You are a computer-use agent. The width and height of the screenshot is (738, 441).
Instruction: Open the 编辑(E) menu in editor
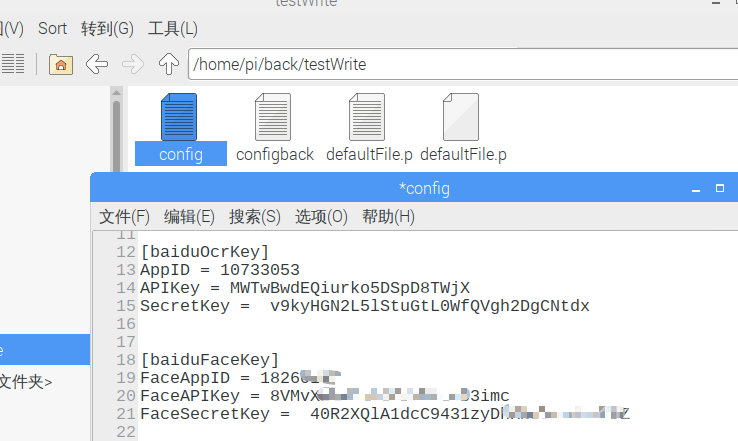pyautogui.click(x=189, y=217)
